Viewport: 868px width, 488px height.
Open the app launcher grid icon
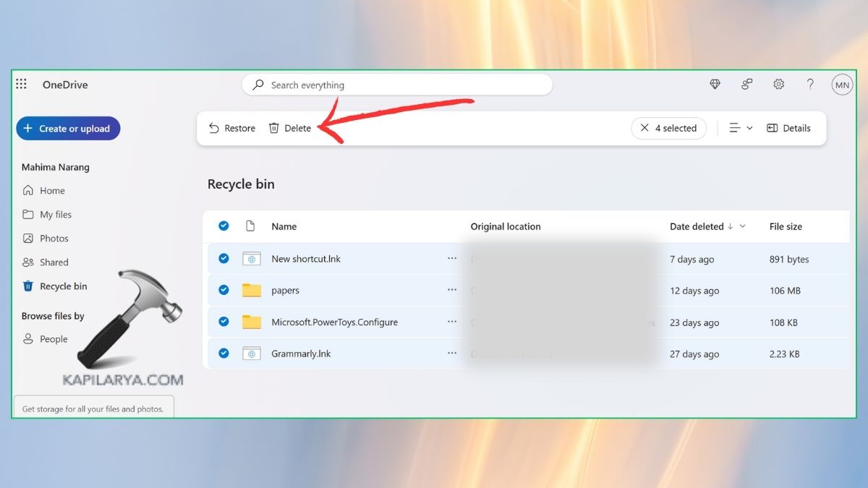tap(21, 84)
